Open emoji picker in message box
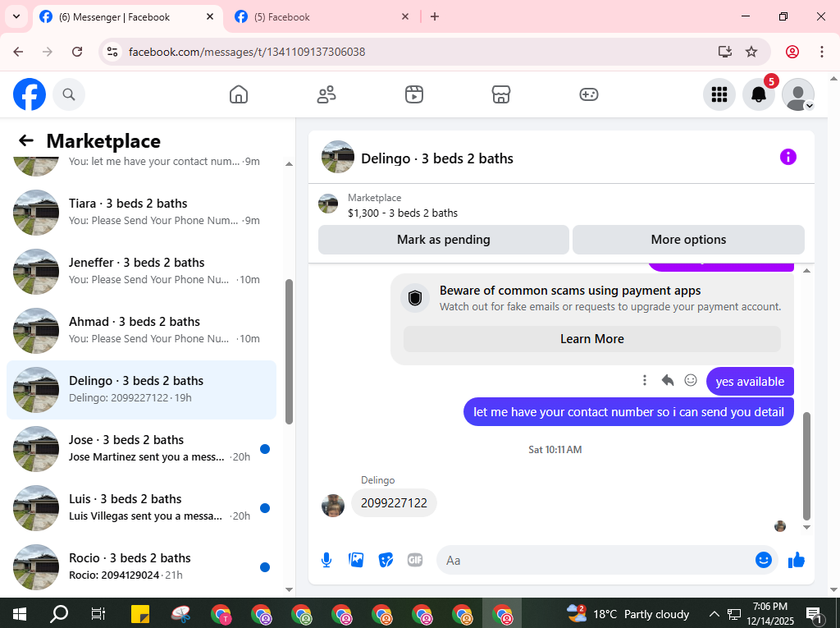Screen dimensions: 840x628 tap(764, 560)
